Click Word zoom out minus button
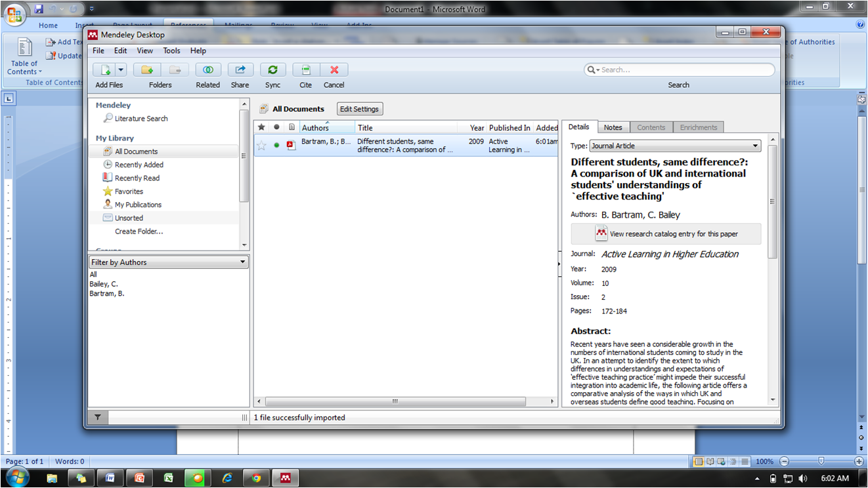The width and height of the screenshot is (868, 488). pyautogui.click(x=784, y=461)
